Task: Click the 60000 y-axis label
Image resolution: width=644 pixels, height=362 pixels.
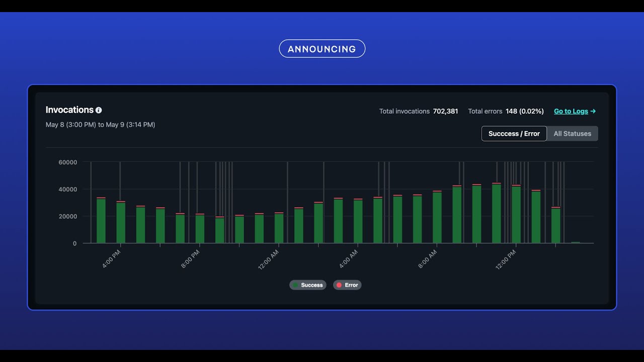Action: tap(68, 162)
